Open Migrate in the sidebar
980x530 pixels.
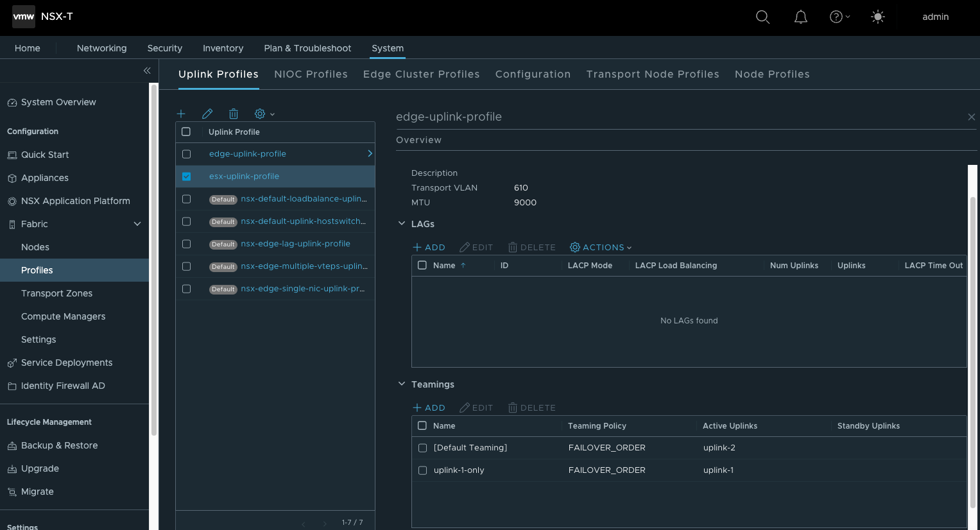pyautogui.click(x=37, y=492)
